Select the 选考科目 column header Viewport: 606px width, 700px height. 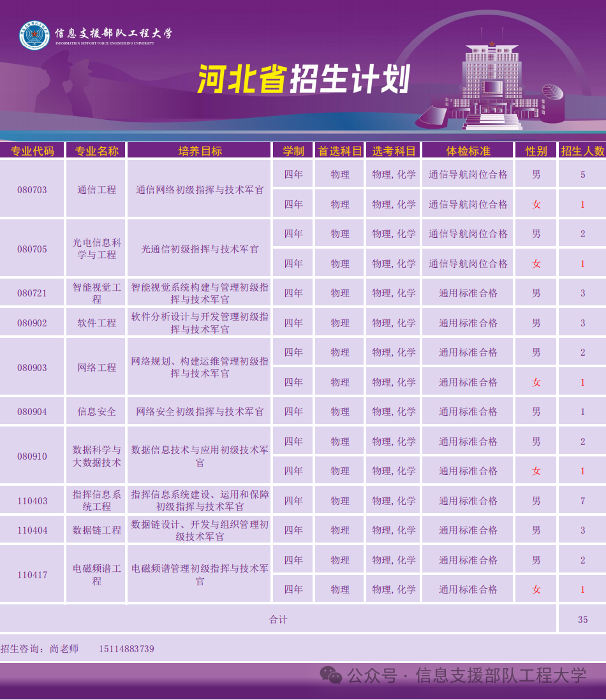[394, 151]
